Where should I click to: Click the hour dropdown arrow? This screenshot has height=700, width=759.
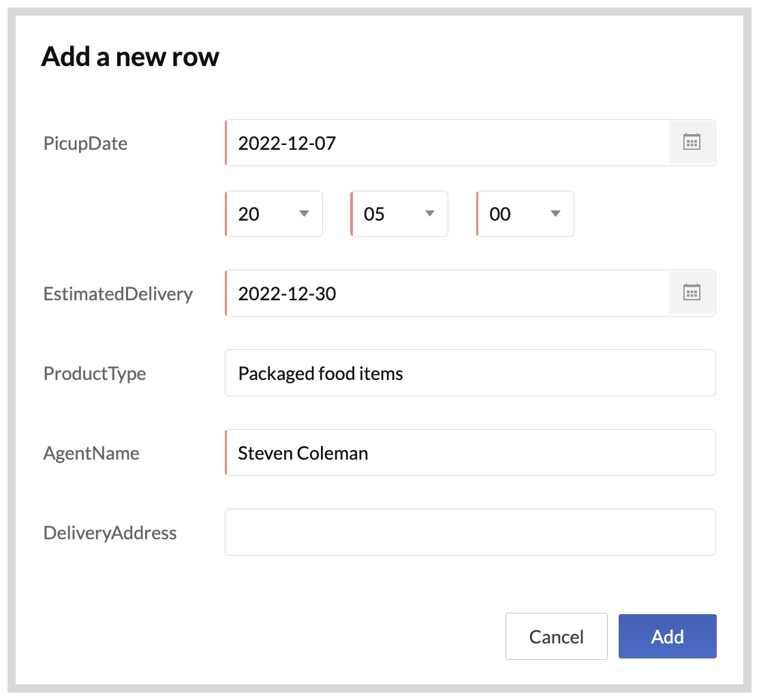click(304, 214)
